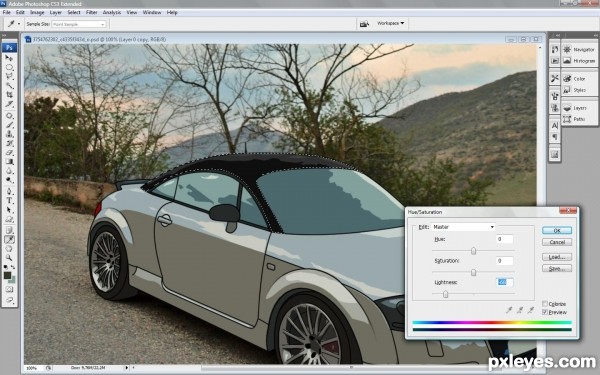The height and width of the screenshot is (375, 600).
Task: Select the Dodge tool
Action: 9,180
